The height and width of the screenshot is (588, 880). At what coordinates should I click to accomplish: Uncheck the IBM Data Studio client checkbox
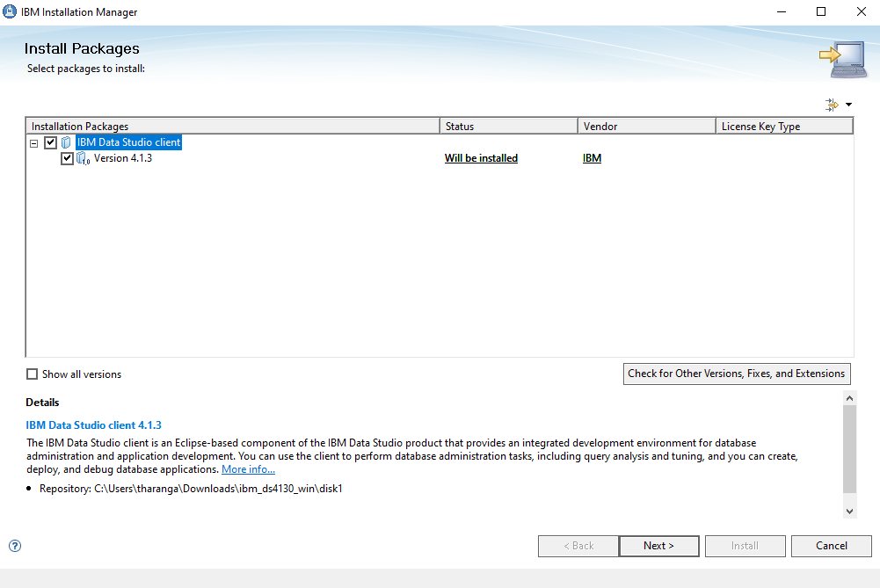pos(50,142)
